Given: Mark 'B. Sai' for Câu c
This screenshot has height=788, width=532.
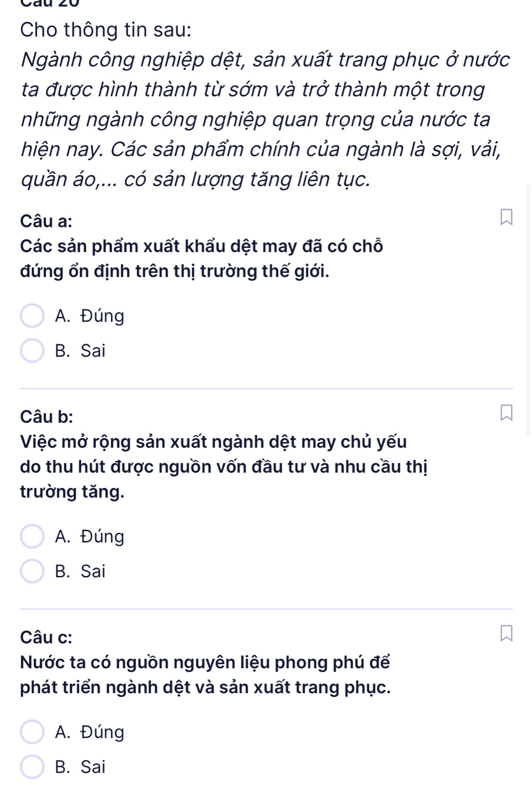Looking at the screenshot, I should tap(32, 767).
